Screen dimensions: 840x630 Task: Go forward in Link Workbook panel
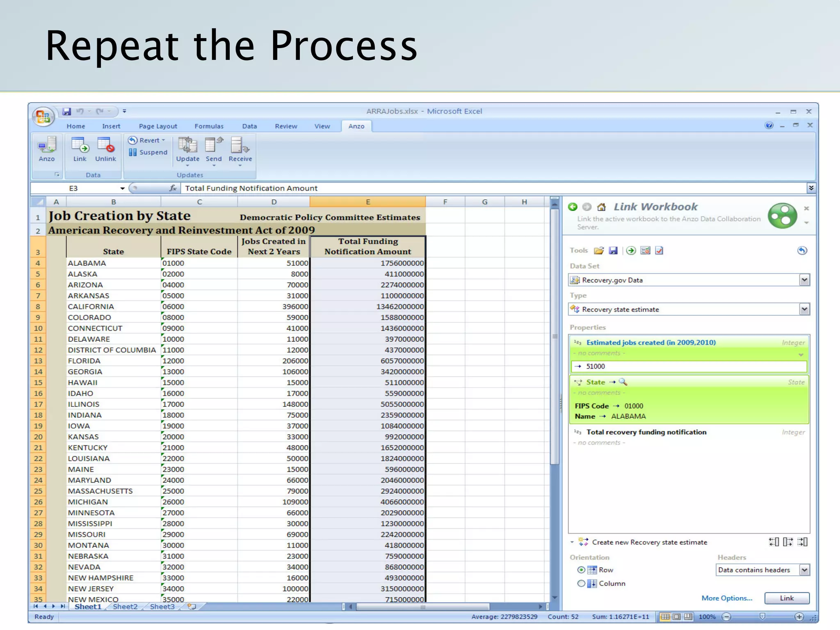tap(587, 207)
